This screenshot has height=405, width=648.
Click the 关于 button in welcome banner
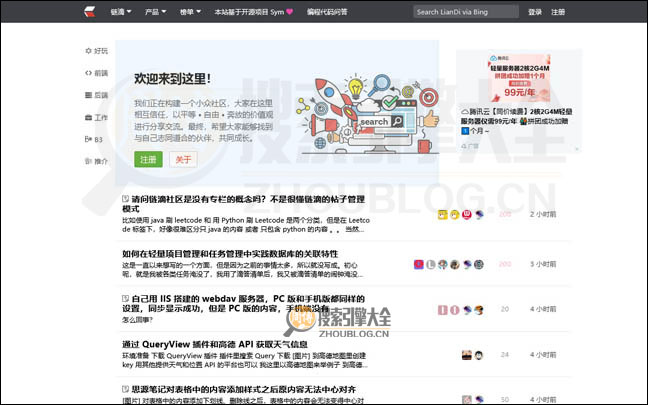181,159
